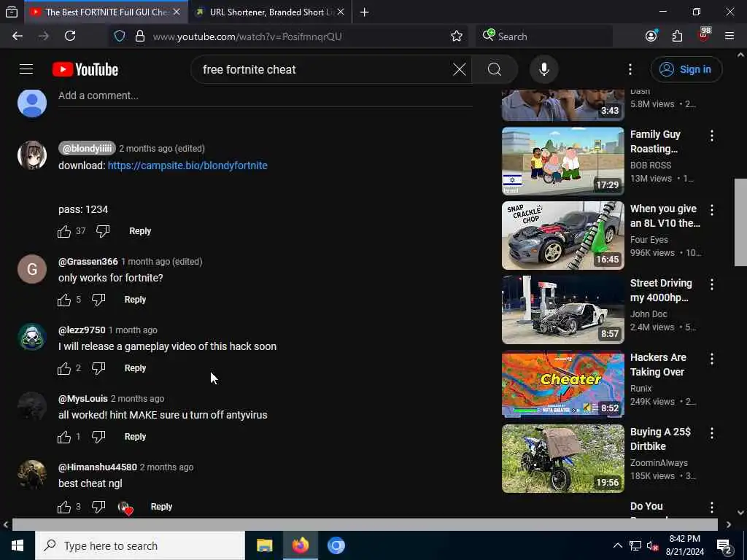Image resolution: width=747 pixels, height=560 pixels.
Task: Focus the browser Search box
Action: (x=544, y=36)
